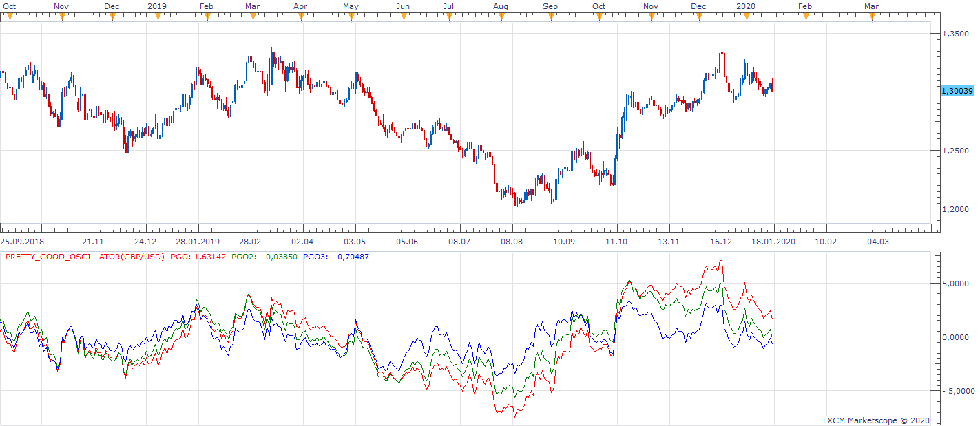Click the green PGO2: -0,03850 value
980x426 pixels.
[264, 257]
